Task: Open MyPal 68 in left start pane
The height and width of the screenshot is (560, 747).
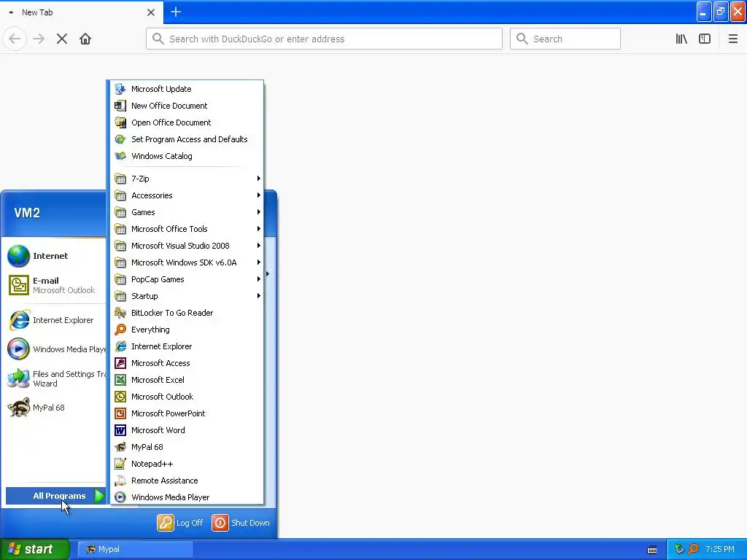Action: pyautogui.click(x=56, y=408)
